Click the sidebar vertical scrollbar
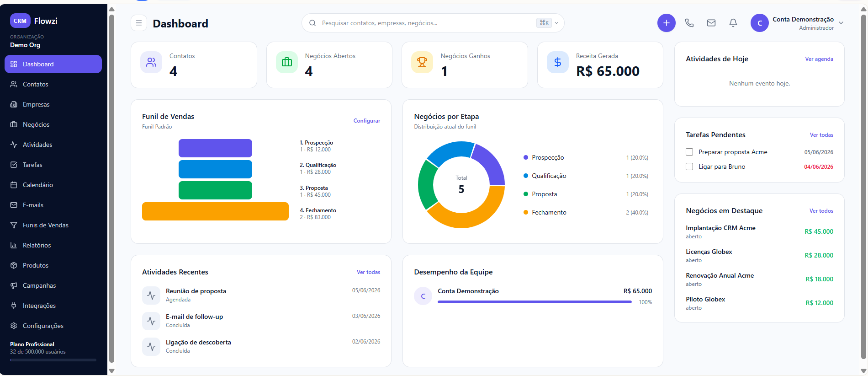The image size is (868, 376). (x=111, y=188)
